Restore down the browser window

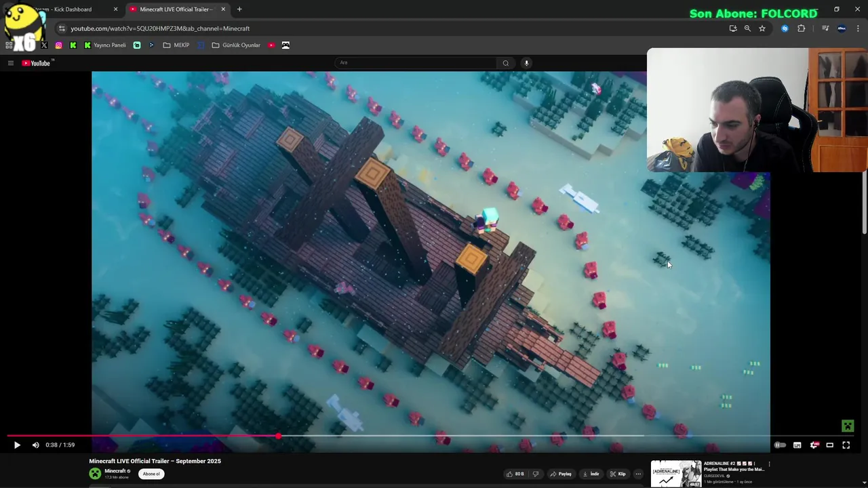pos(837,9)
